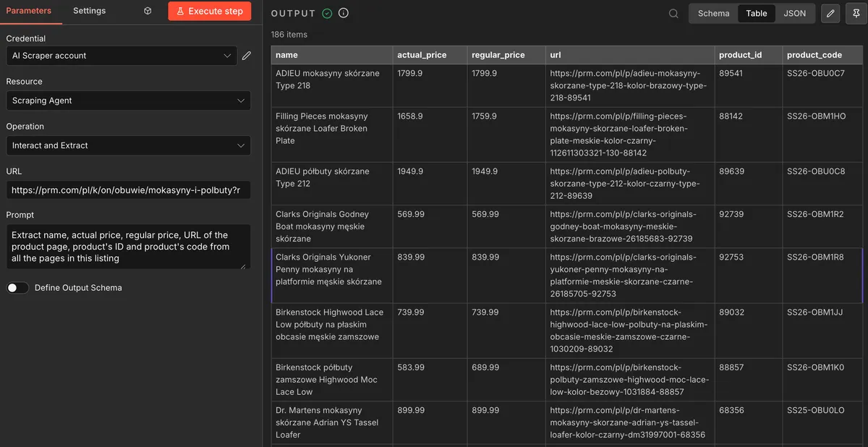Click product ID 68356 cell
Viewport: 868px width, 447px height.
point(748,422)
